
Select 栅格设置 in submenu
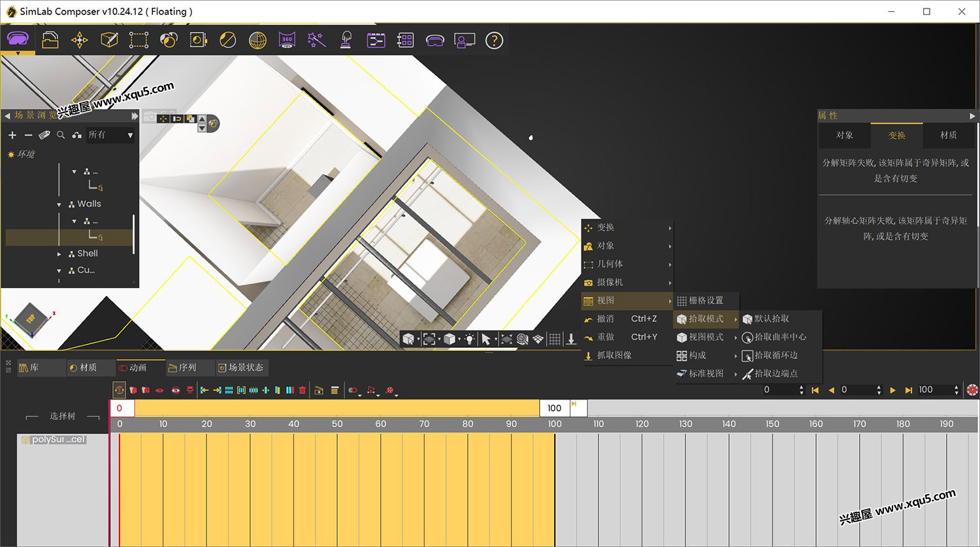click(706, 301)
